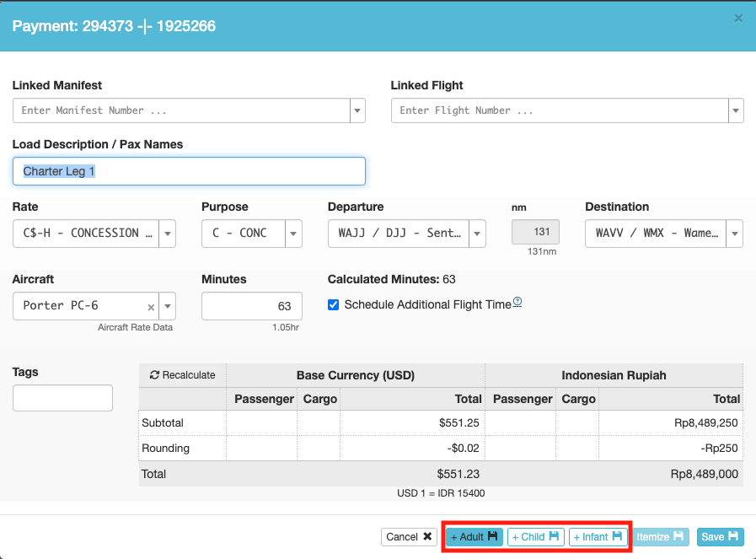The image size is (756, 559).
Task: Click the -Rp250 rounding value
Action: point(719,448)
